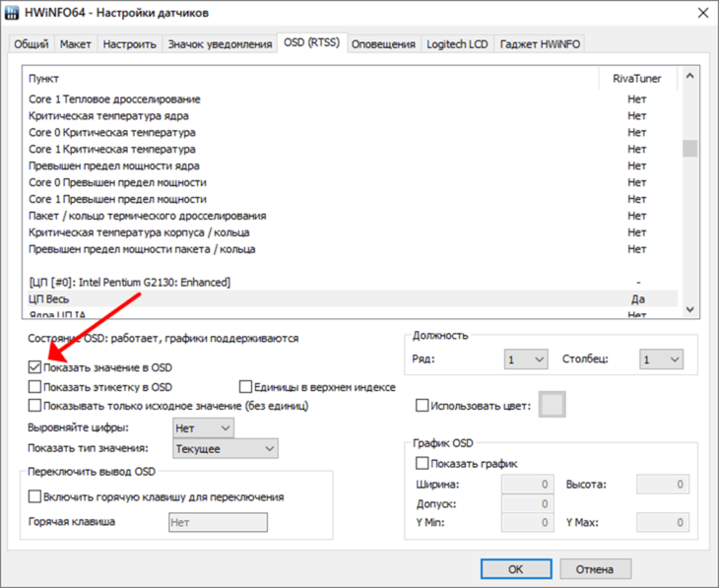
Task: Select Пакет / кольцо термического дросселирования row
Action: (353, 216)
